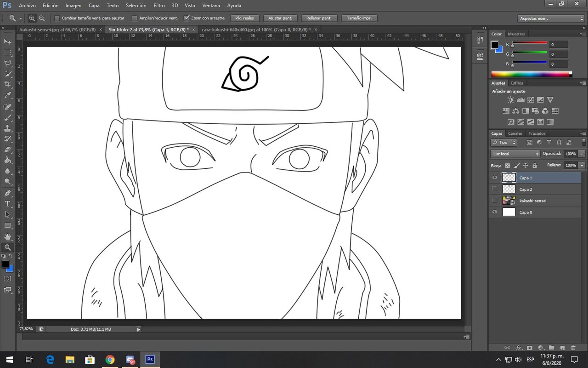Open the Relleno dropdown arrow

pyautogui.click(x=582, y=165)
